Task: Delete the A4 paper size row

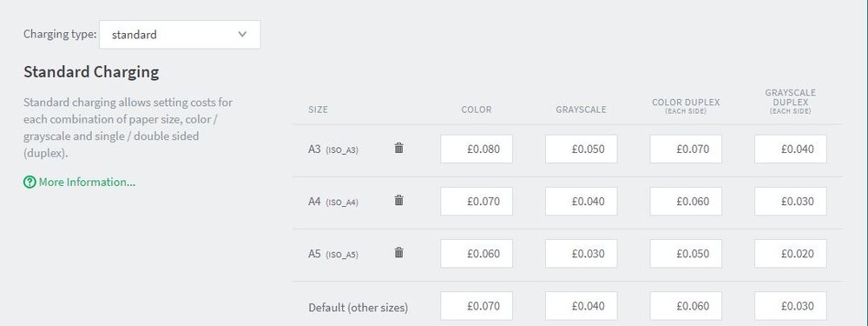Action: click(x=398, y=201)
